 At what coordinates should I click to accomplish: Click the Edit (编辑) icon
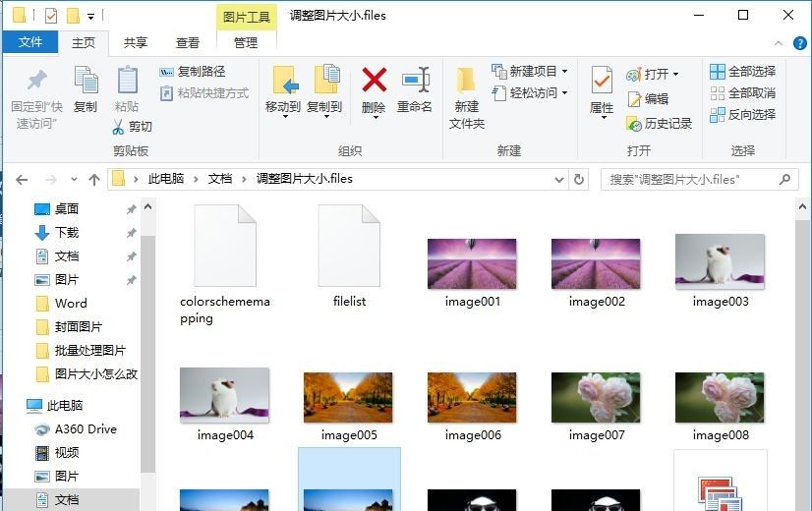coord(634,98)
